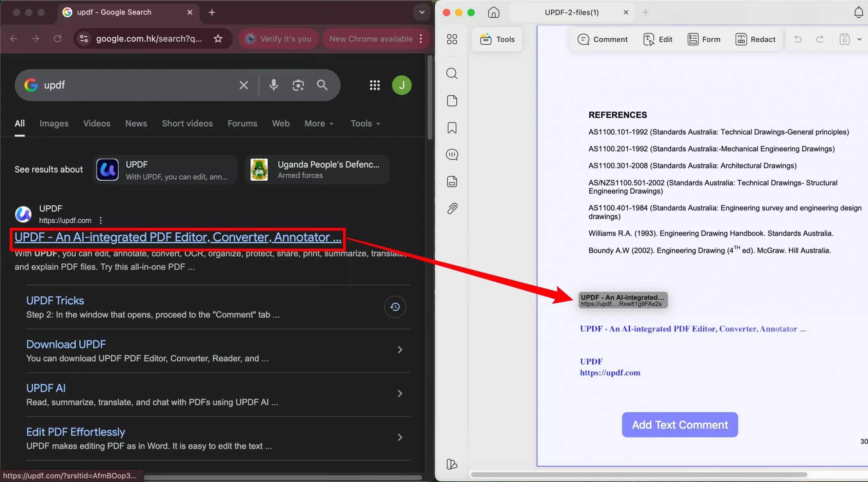Click the attachment paperclip icon
Image resolution: width=868 pixels, height=482 pixels.
(x=452, y=208)
